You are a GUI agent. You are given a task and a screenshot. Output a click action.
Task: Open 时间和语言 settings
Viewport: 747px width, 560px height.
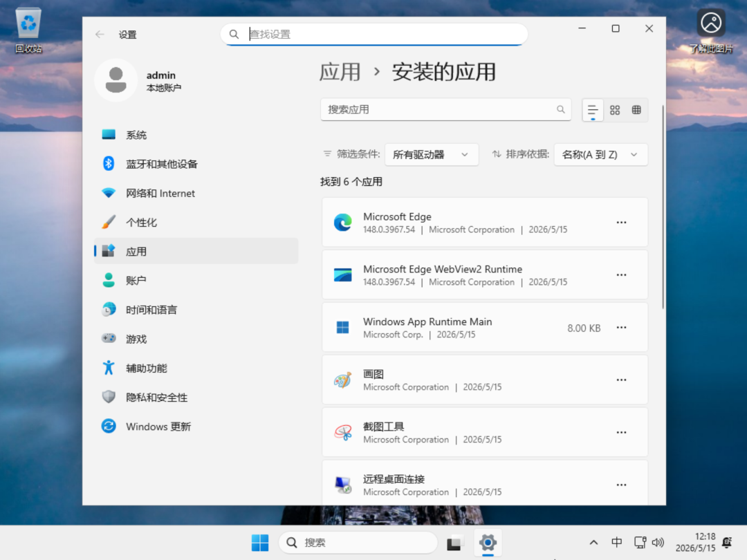196,310
